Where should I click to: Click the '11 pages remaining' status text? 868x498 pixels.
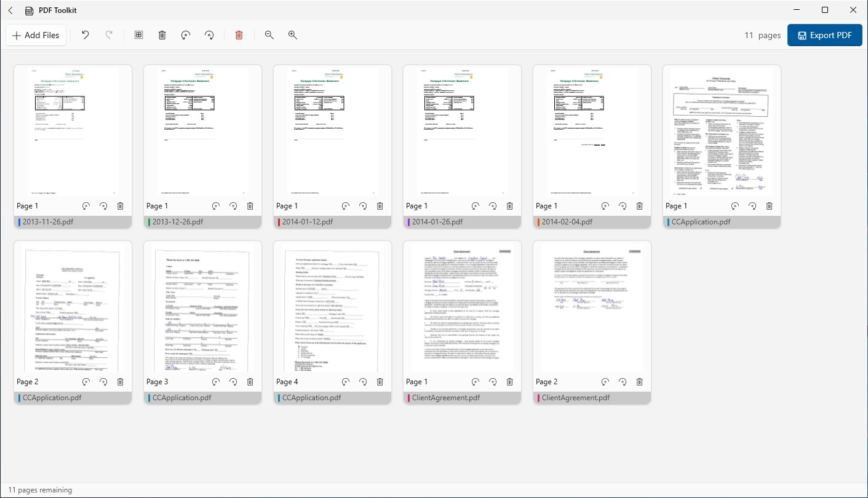[40, 490]
